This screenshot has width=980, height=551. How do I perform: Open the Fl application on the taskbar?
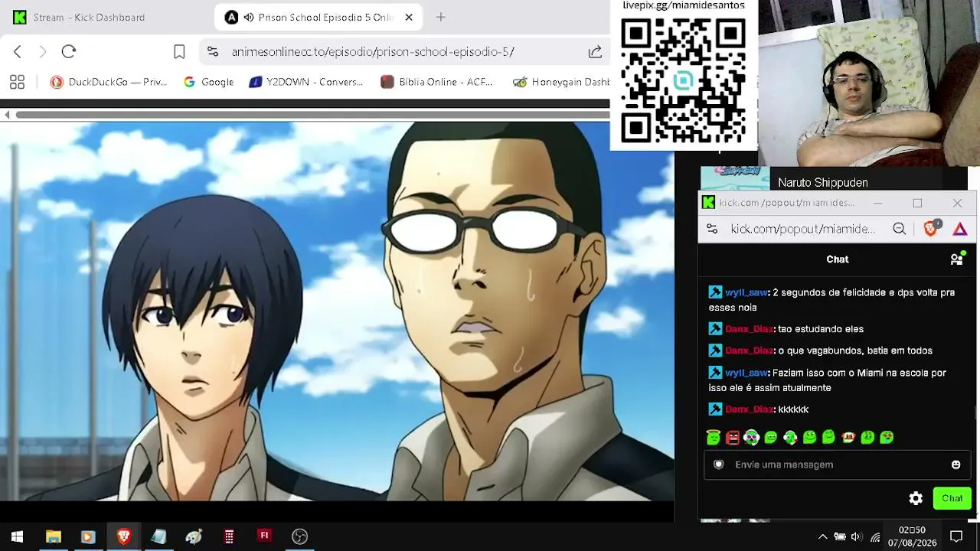[264, 536]
